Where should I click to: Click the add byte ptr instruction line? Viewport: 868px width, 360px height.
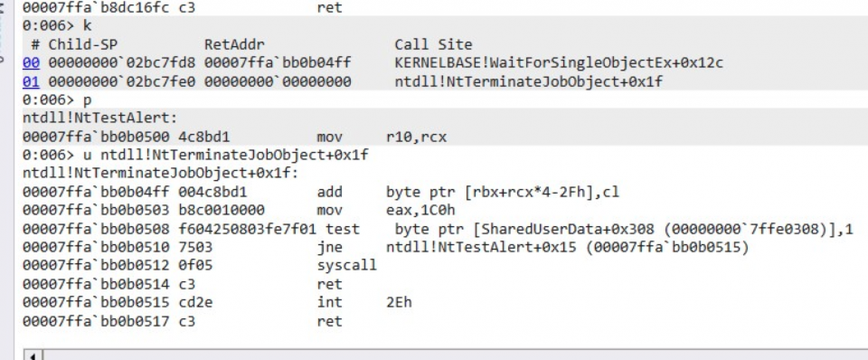tap(321, 192)
